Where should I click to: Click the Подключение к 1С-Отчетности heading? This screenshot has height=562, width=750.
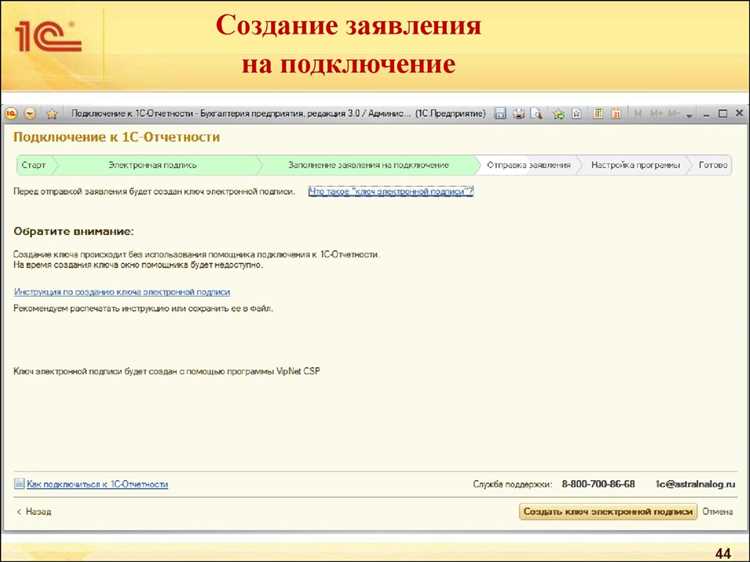[x=117, y=137]
